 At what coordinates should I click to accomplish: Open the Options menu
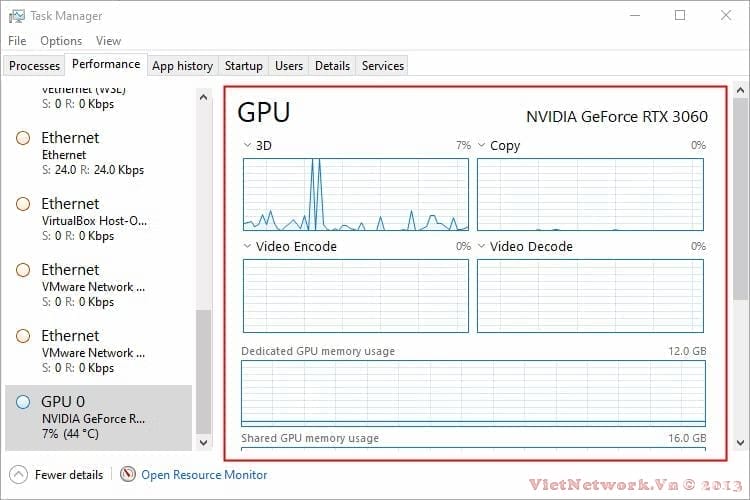pyautogui.click(x=61, y=41)
